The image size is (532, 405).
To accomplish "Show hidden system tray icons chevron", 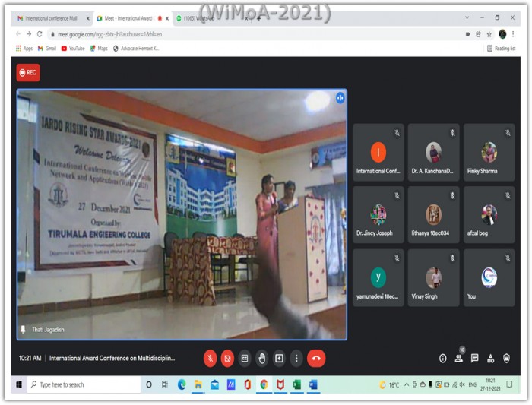I will tap(407, 385).
